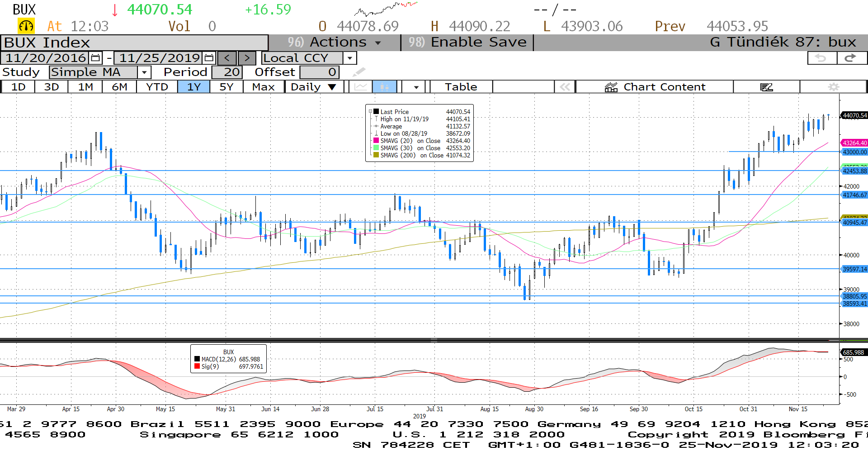Click the BUX Index security field
This screenshot has width=868, height=470.
click(x=134, y=43)
